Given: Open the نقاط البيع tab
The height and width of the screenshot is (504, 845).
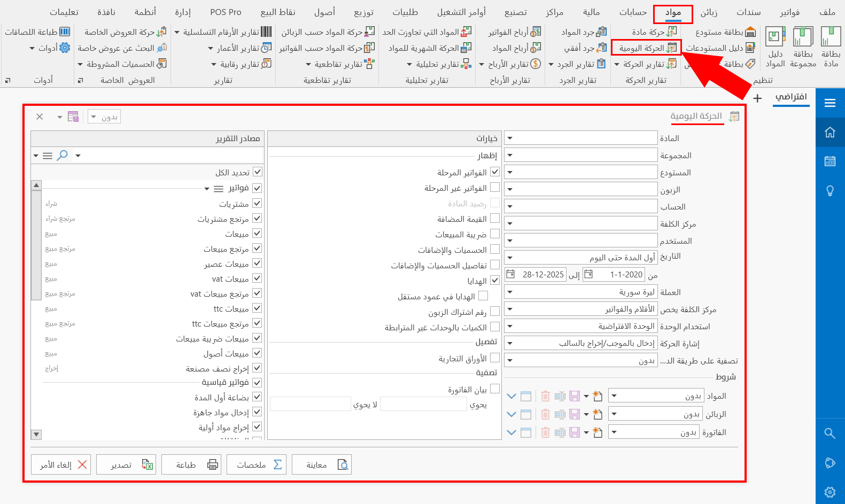Looking at the screenshot, I should tap(278, 12).
